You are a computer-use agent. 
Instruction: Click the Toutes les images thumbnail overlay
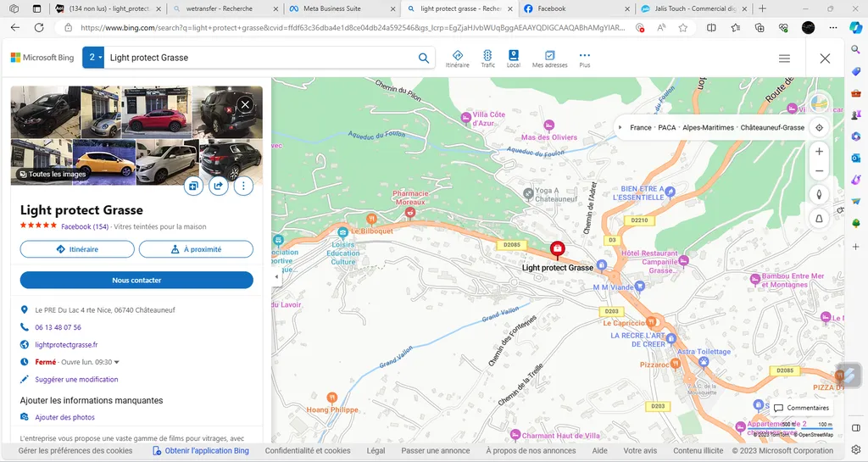(x=53, y=174)
